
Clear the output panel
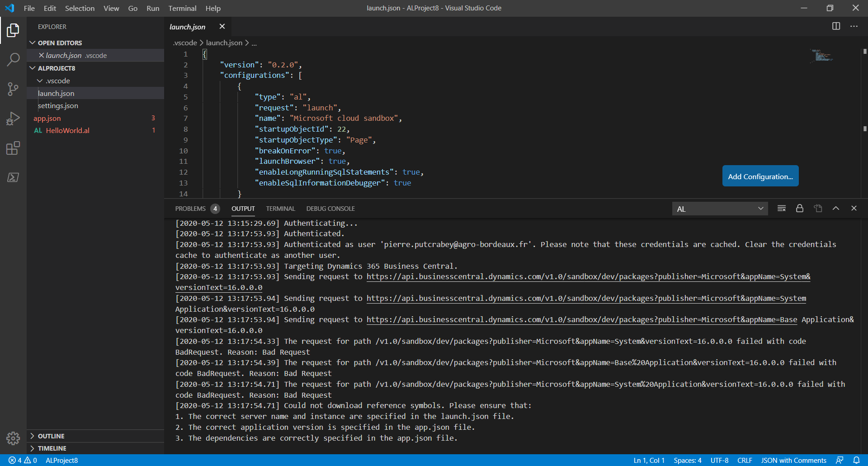782,209
